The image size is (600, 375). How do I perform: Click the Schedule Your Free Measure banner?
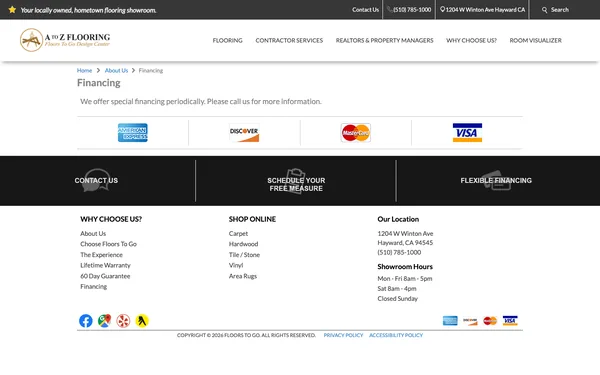coord(296,181)
